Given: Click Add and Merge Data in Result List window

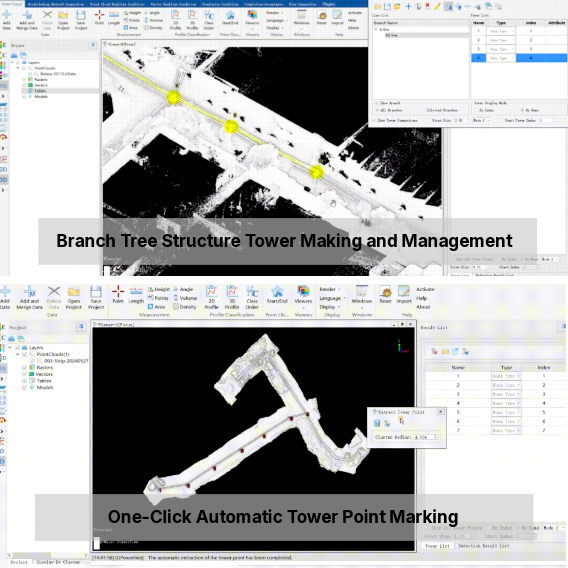Looking at the screenshot, I should (29, 297).
